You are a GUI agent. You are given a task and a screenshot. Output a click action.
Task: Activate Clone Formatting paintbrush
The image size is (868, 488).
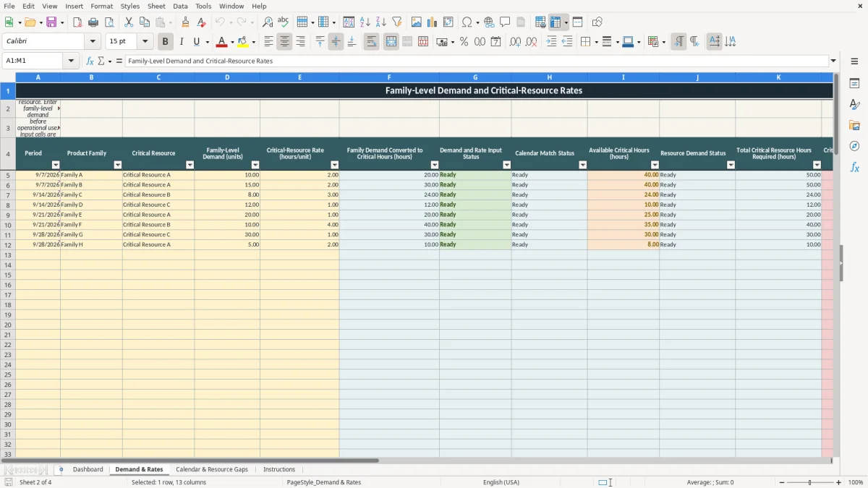tap(186, 22)
